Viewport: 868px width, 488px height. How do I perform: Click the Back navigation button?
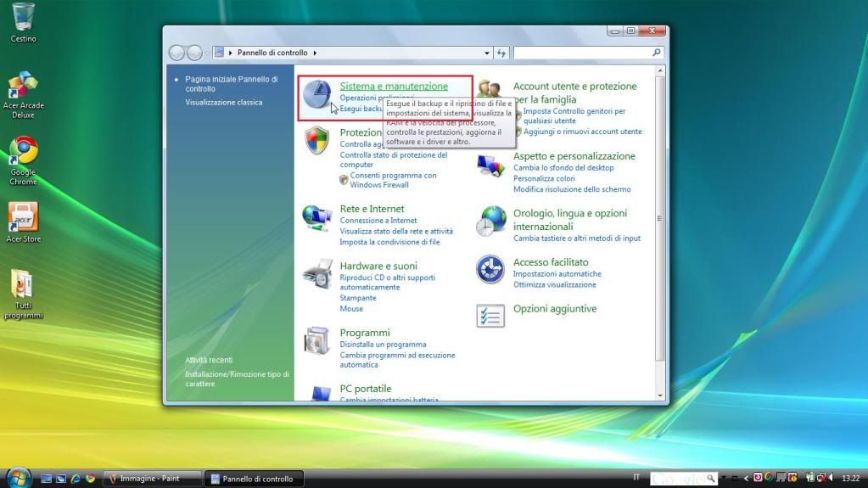point(176,53)
